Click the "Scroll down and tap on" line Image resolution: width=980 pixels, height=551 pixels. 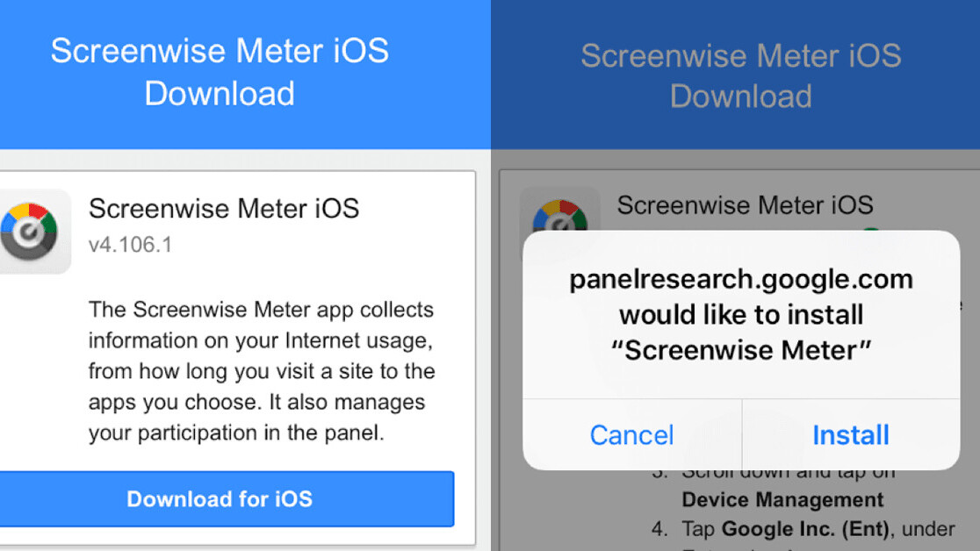788,474
